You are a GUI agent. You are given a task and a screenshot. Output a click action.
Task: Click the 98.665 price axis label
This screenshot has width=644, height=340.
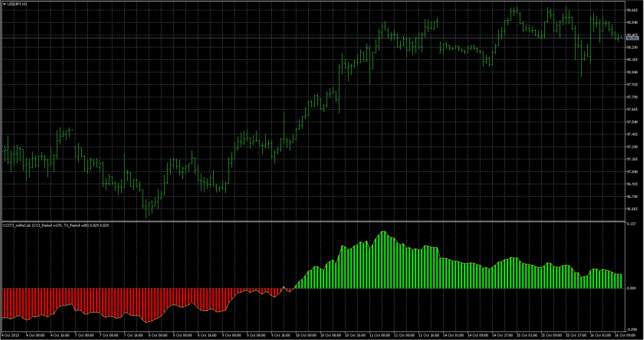pos(632,10)
